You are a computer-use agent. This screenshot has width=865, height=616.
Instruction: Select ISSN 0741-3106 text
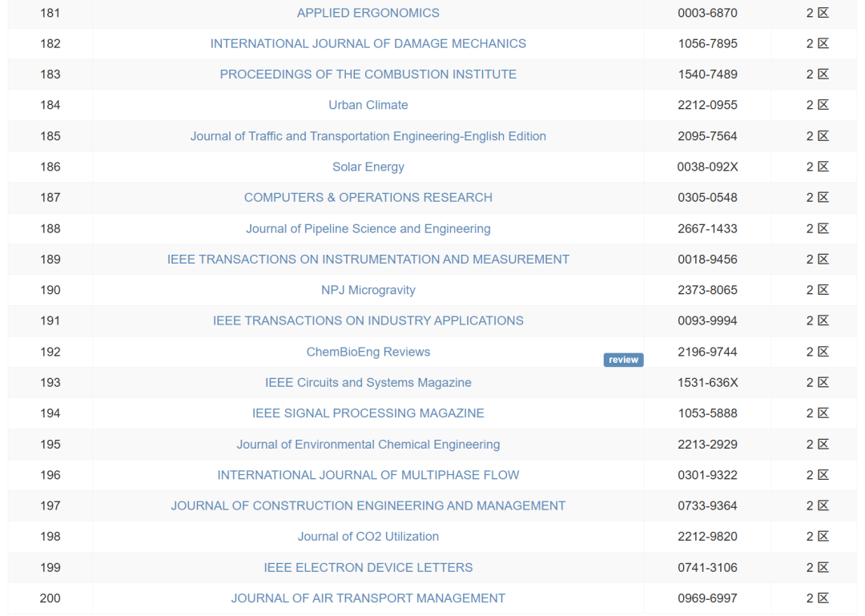tap(707, 567)
